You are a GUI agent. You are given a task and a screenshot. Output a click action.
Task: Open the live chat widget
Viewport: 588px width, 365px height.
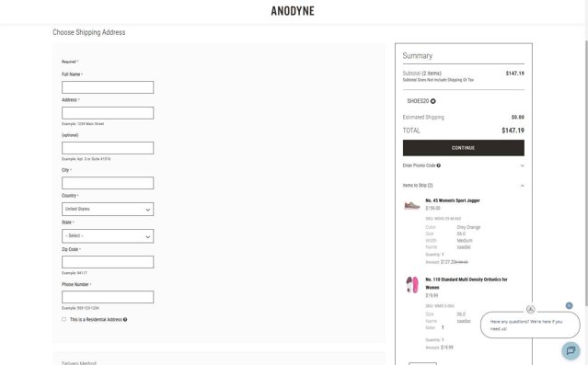(571, 351)
